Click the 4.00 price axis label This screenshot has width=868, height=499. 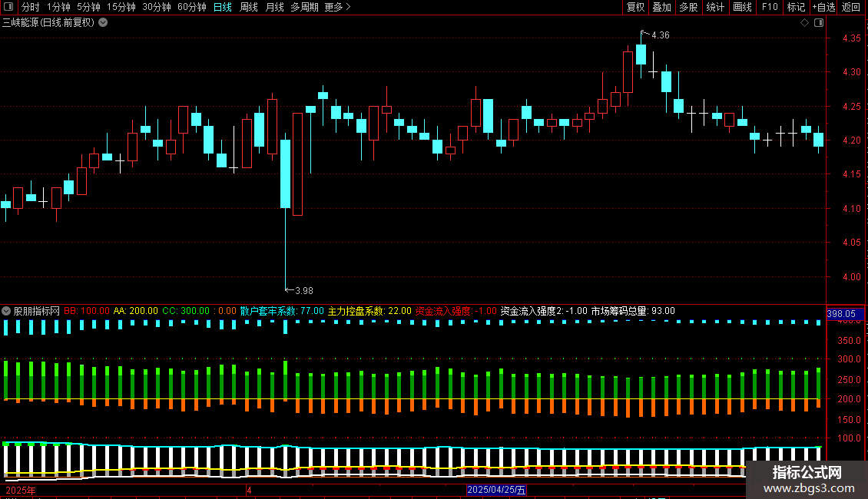click(x=852, y=277)
